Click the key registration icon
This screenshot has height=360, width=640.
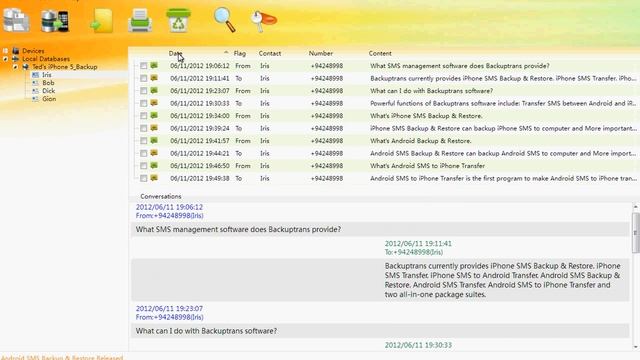point(264,21)
